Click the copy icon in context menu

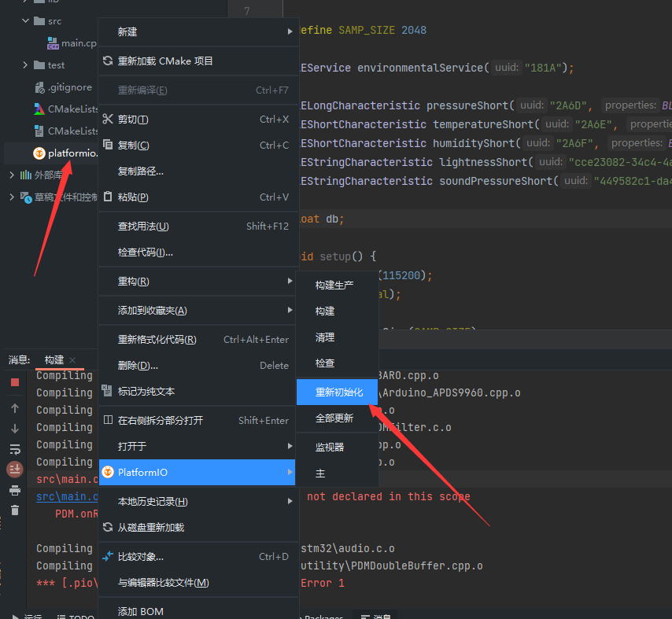click(x=108, y=145)
